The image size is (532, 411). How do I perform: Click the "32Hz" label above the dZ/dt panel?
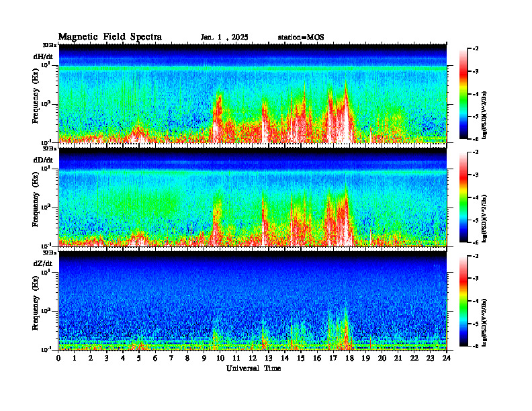tap(50, 253)
